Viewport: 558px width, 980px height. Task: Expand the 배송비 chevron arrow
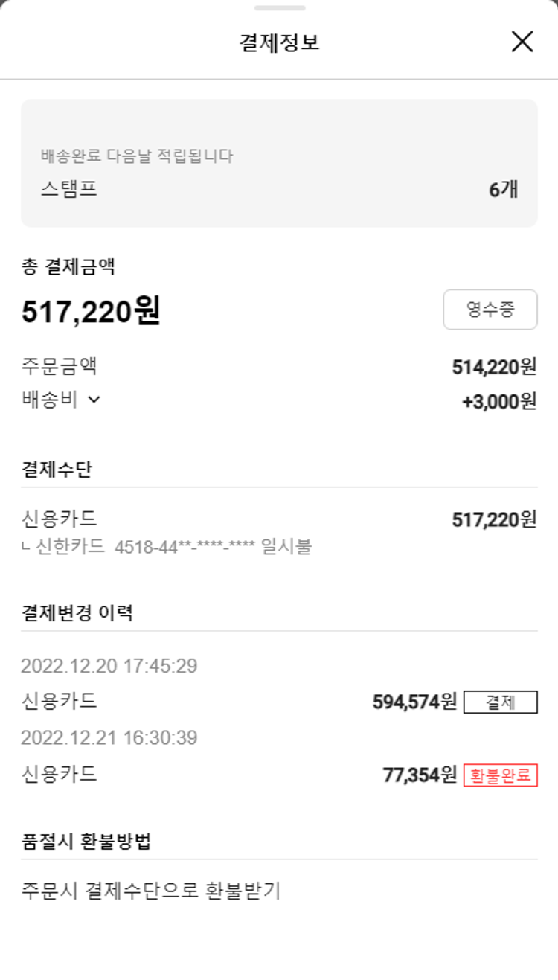[94, 400]
